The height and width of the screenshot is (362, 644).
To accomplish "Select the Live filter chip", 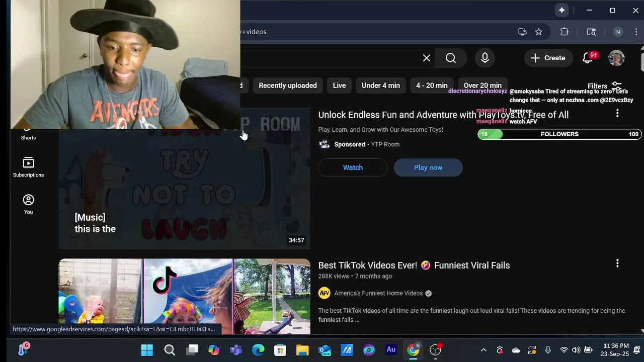I will (x=339, y=85).
